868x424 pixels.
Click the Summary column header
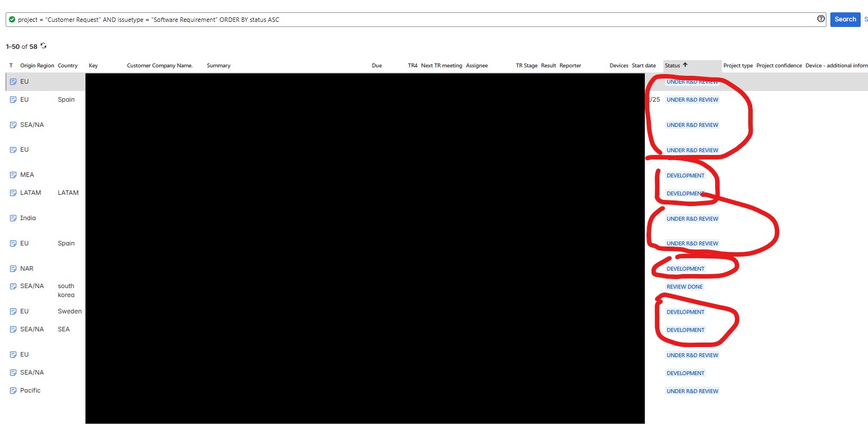tap(218, 65)
